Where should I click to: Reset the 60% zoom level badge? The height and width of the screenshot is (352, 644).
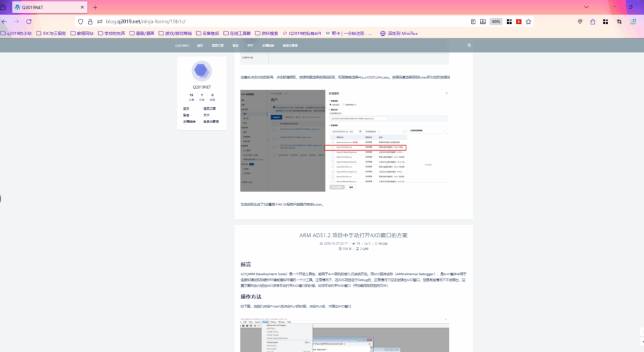(496, 21)
